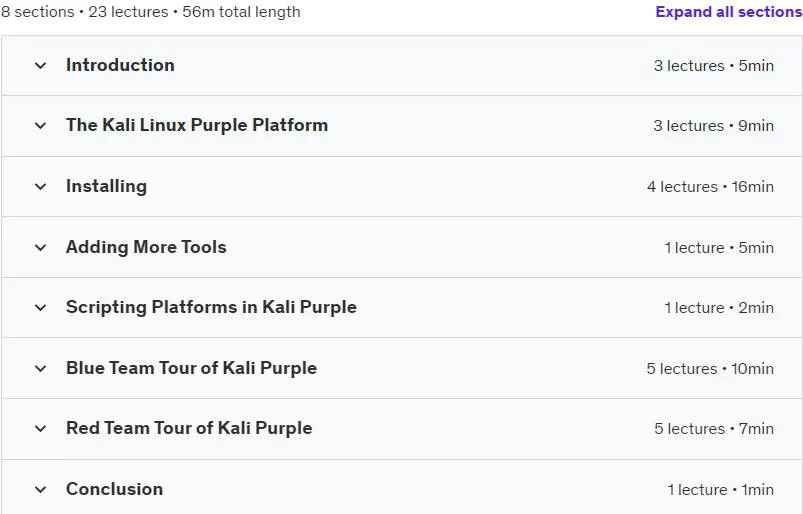This screenshot has width=803, height=514.
Task: Click '5 lectures • 7min' duration text
Action: (x=714, y=428)
